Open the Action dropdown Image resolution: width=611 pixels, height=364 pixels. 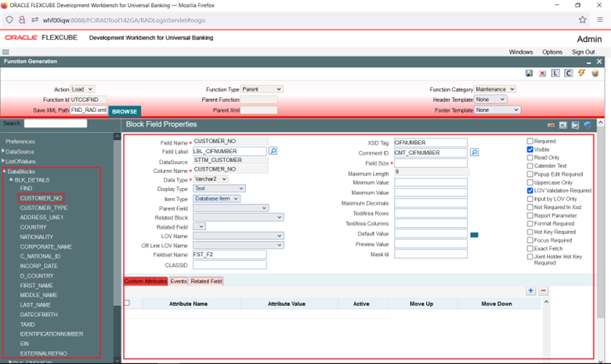coord(82,89)
